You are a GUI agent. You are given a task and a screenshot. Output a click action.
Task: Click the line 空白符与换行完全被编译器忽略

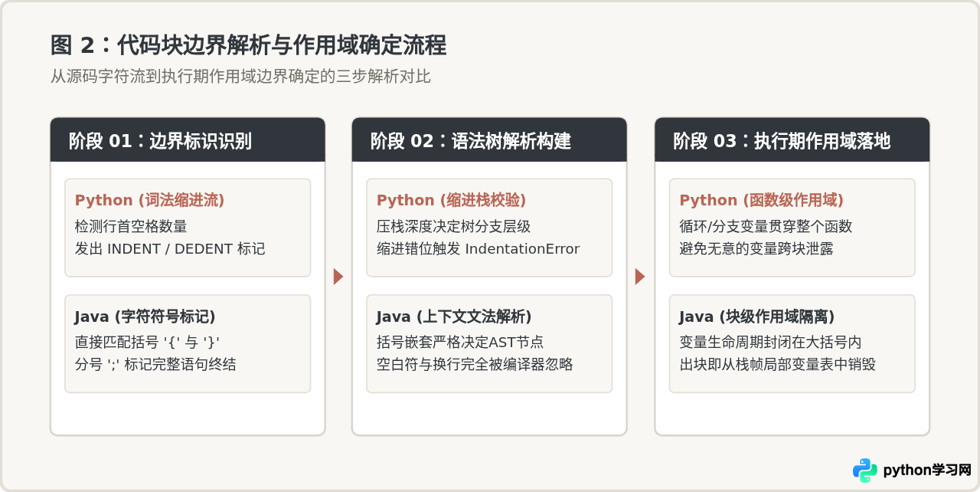pyautogui.click(x=475, y=365)
